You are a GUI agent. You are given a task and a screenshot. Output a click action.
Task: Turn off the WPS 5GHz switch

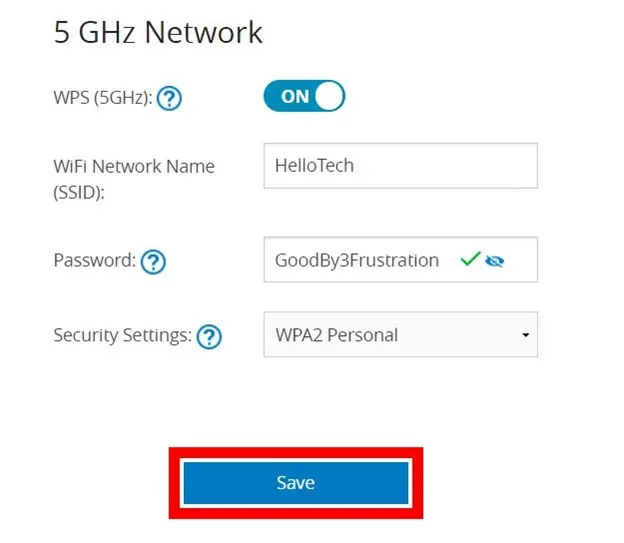tap(304, 96)
